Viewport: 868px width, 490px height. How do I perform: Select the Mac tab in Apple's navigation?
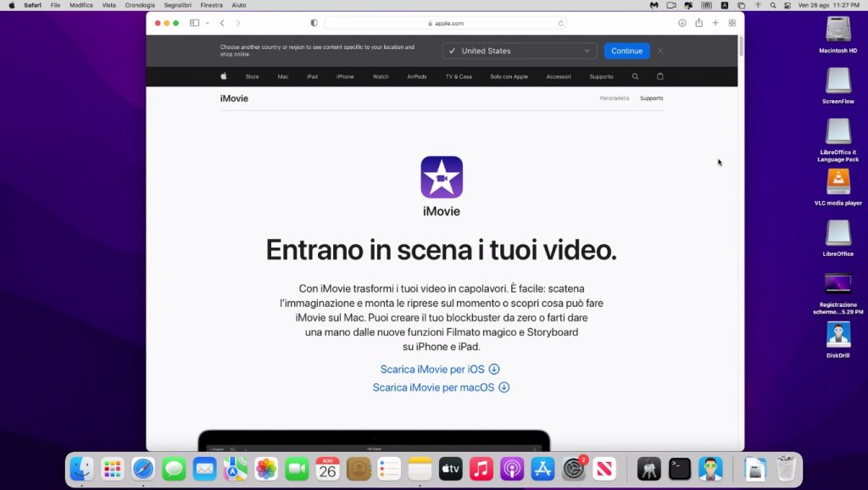[282, 76]
